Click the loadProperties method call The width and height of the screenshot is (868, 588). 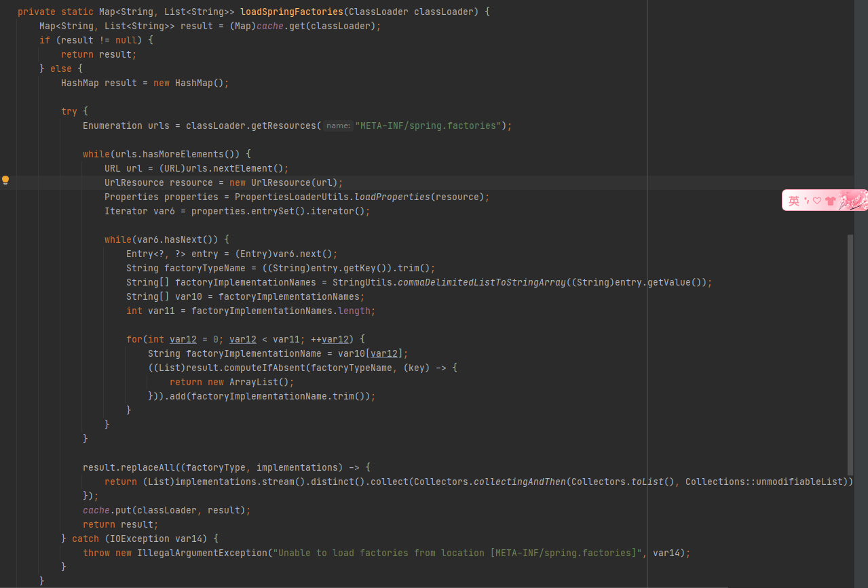[392, 197]
